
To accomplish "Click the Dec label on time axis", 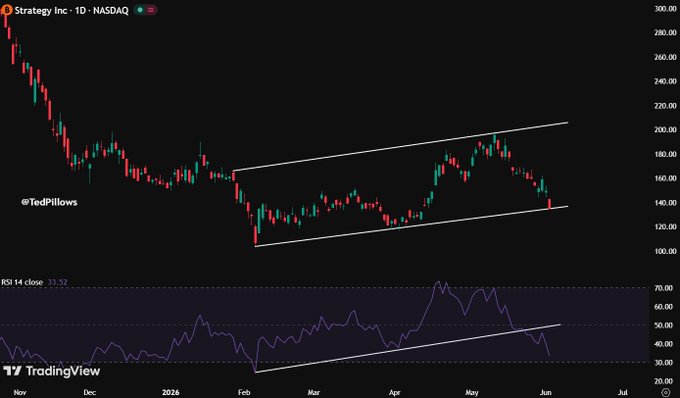I will (89, 392).
